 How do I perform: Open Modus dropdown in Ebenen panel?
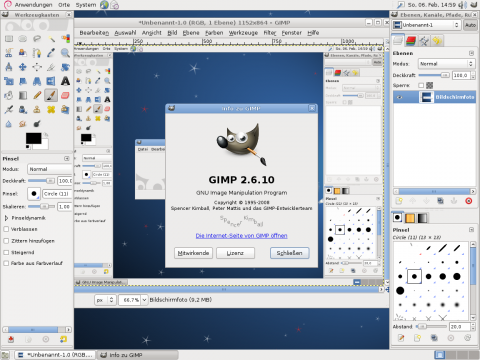pyautogui.click(x=446, y=64)
